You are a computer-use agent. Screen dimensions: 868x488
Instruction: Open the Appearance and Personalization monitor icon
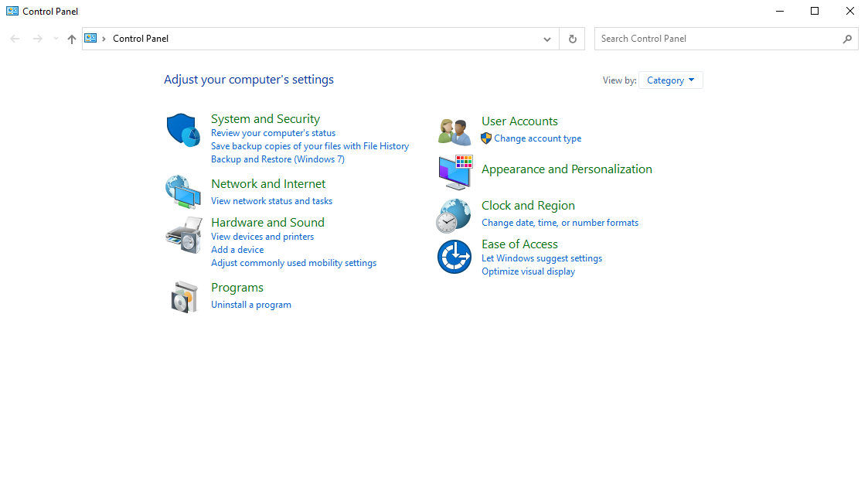coord(455,172)
